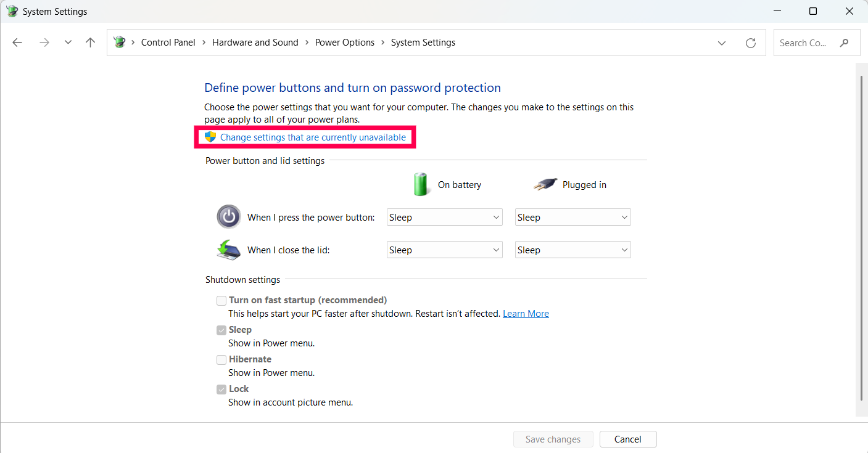Click the vertical scrollbar on the right
This screenshot has height=453, width=868.
[x=861, y=237]
